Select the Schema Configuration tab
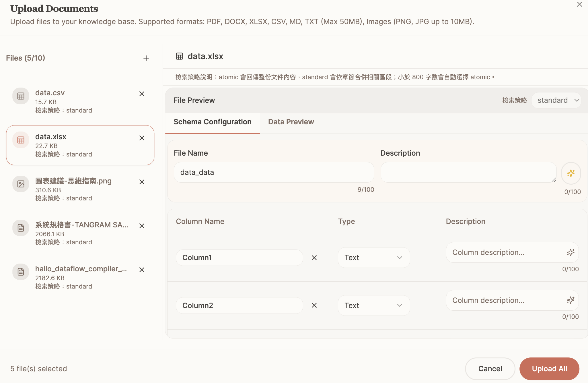Image resolution: width=588 pixels, height=383 pixels. pos(212,122)
